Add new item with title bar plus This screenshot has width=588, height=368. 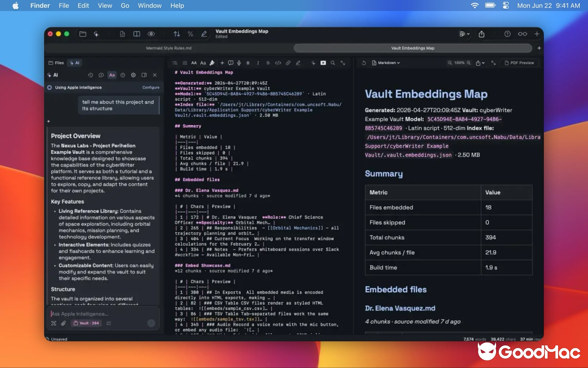537,34
